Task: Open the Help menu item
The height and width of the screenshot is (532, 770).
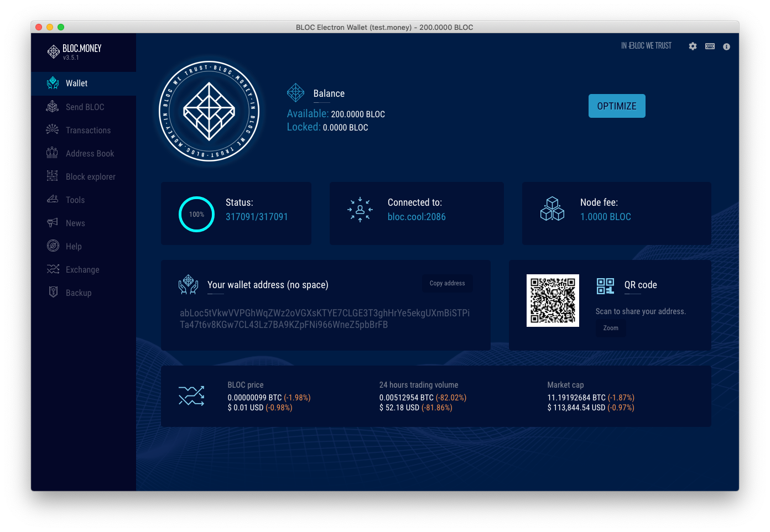Action: (84, 246)
